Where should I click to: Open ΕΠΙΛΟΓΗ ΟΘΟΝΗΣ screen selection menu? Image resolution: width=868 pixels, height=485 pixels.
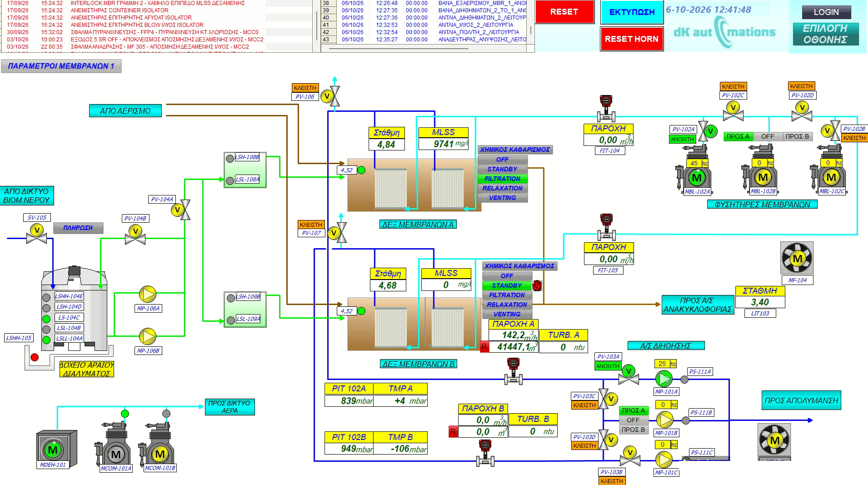825,34
